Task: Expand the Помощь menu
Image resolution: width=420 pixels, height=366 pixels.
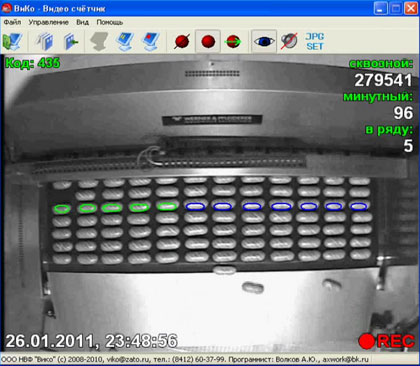Action: (110, 22)
